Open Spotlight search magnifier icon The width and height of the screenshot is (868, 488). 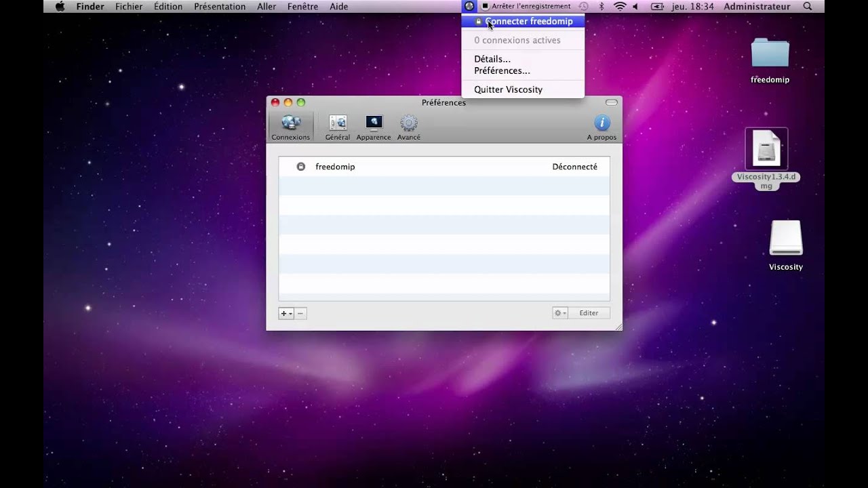pos(807,6)
